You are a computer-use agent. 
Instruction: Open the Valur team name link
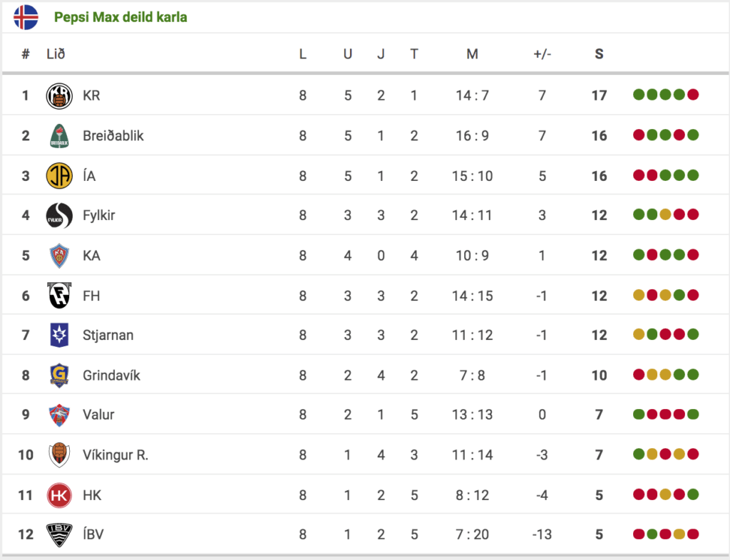(98, 415)
